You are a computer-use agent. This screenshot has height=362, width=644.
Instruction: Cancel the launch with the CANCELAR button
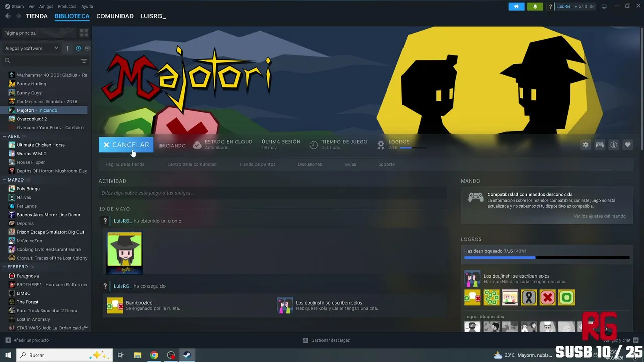click(x=126, y=145)
